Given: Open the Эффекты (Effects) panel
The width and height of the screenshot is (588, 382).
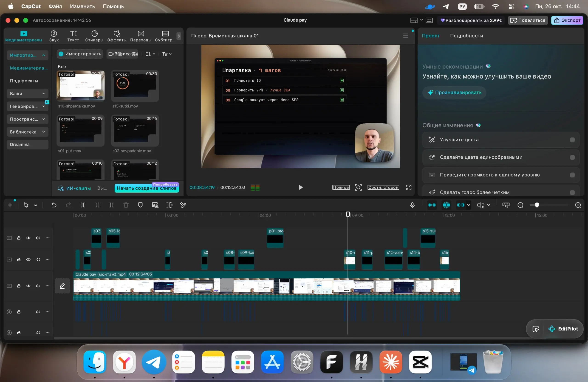Looking at the screenshot, I should (x=117, y=36).
